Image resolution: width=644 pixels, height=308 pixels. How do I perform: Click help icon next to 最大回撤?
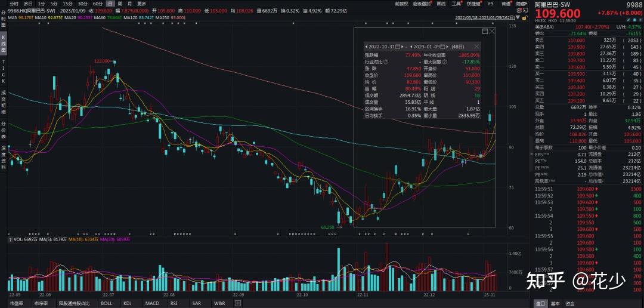tap(445, 61)
